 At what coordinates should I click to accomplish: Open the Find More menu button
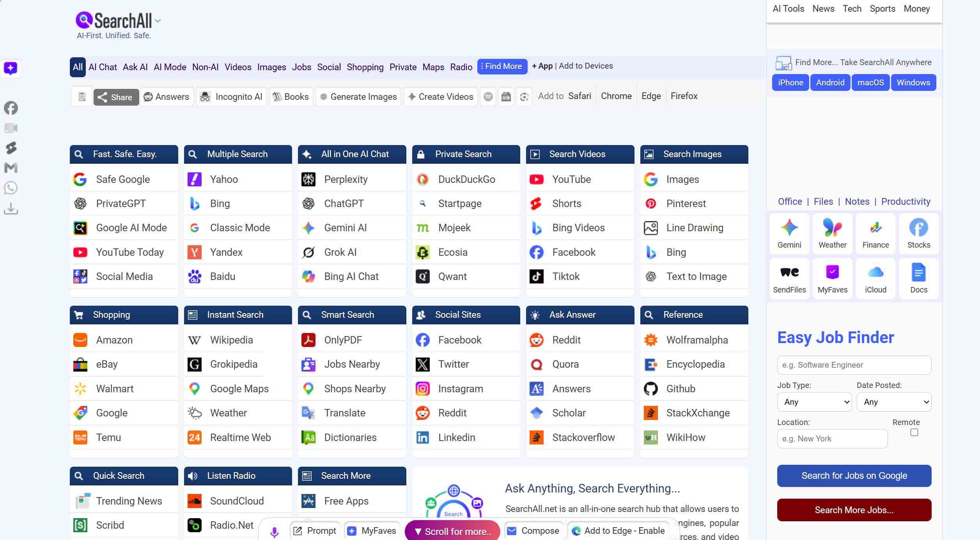502,67
